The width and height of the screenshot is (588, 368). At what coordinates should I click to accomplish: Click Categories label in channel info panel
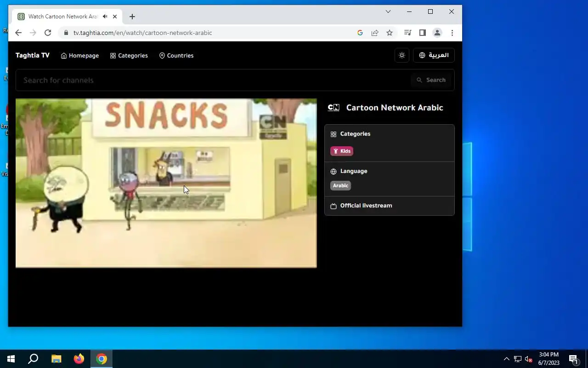(355, 134)
